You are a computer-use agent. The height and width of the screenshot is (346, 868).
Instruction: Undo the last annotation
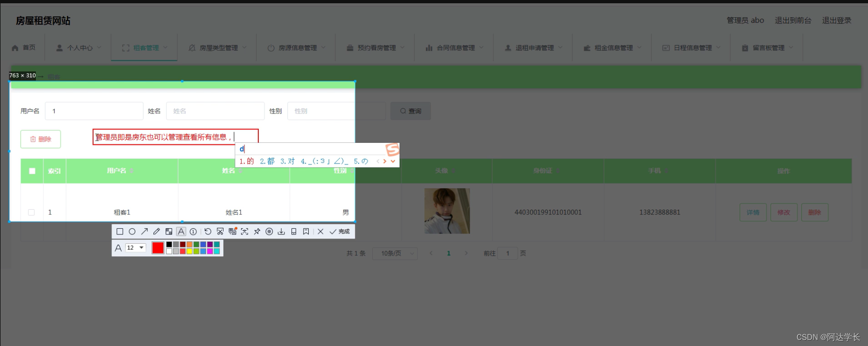(208, 232)
